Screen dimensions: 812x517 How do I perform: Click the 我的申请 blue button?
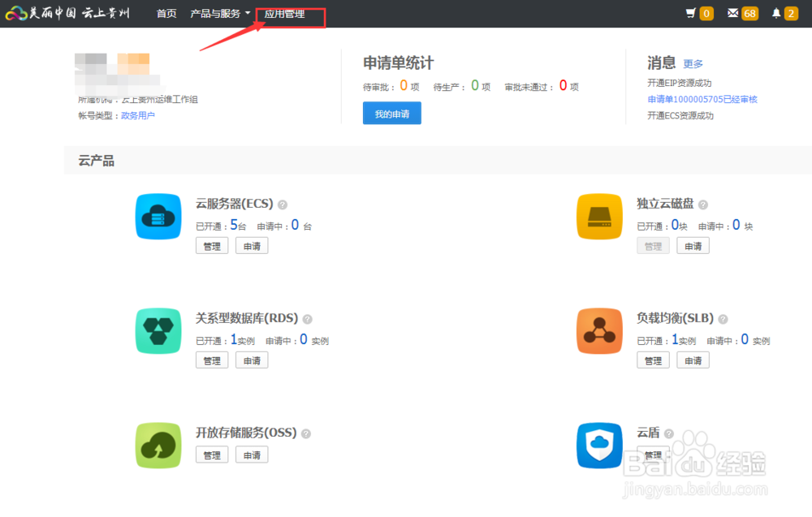pyautogui.click(x=392, y=114)
